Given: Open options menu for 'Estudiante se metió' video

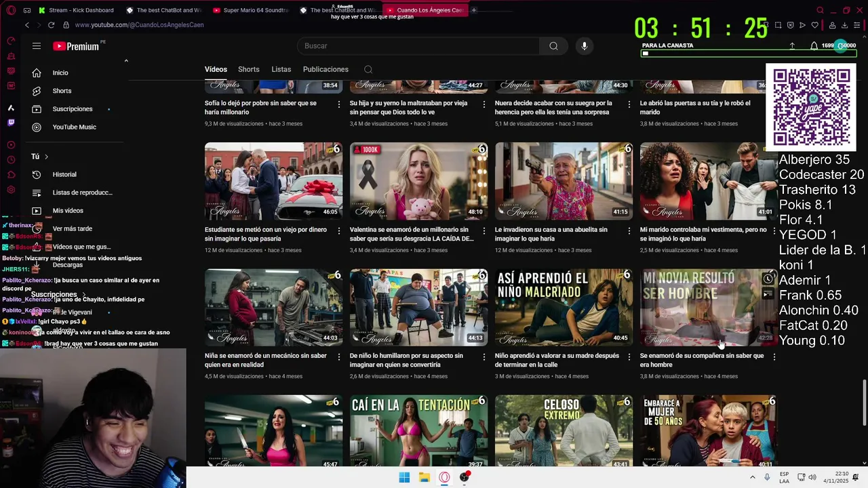Looking at the screenshot, I should coord(339,230).
